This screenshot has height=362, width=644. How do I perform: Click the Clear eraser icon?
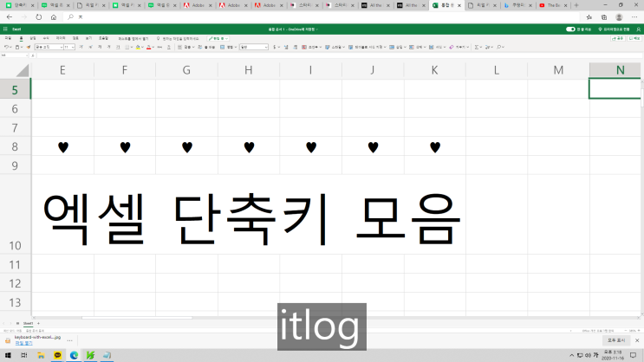451,48
